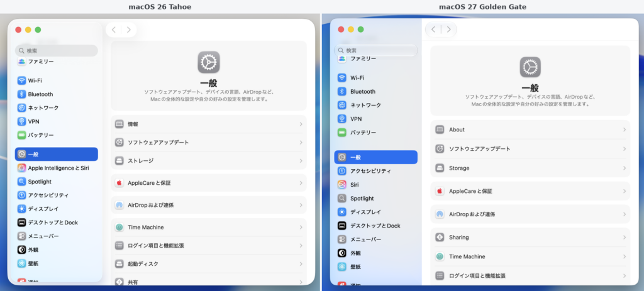Open 壁紙 icon in Tahoe sidebar
This screenshot has height=291, width=644.
(x=22, y=263)
